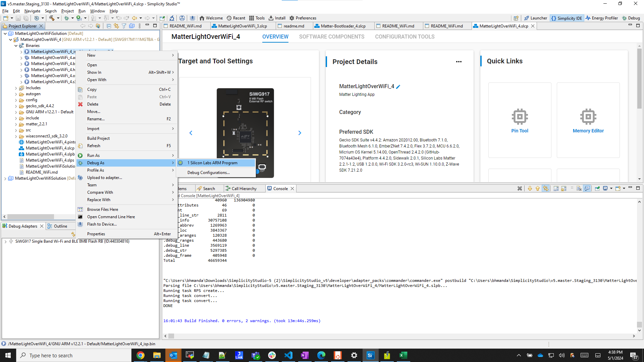This screenshot has height=362, width=644.
Task: Open Matter-Bootloader_4.slcp editor tab
Action: [x=343, y=26]
